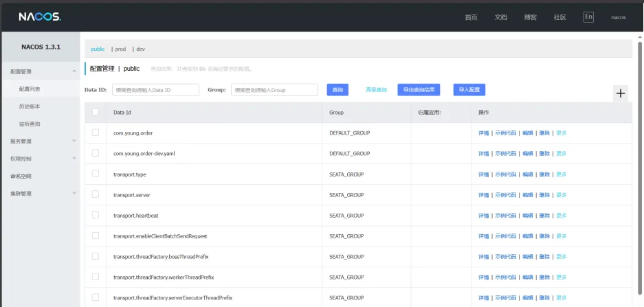The image size is (644, 307).
Task: Click 编辑 link for com.young.order-dev.yaml
Action: pos(527,154)
